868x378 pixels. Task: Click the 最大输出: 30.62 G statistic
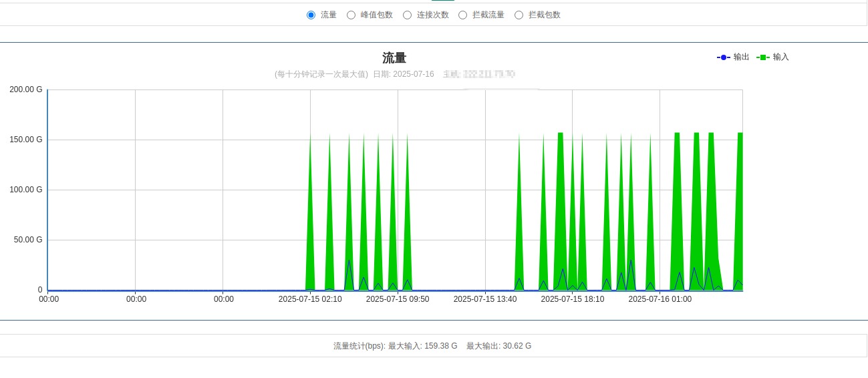pos(499,346)
